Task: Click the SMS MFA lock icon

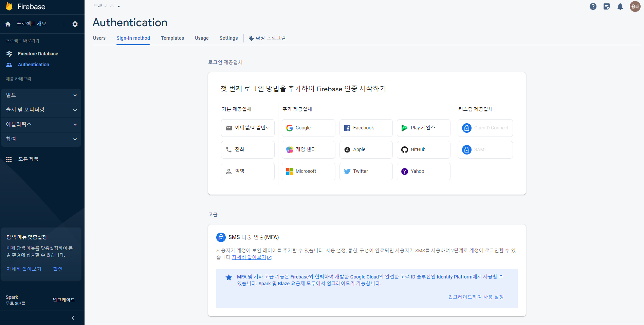Action: click(221, 237)
